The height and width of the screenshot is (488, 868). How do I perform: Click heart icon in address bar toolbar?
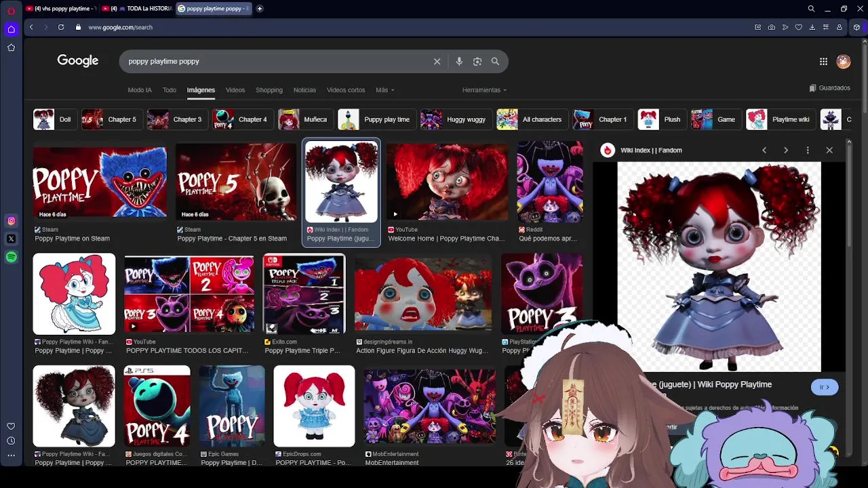pos(798,27)
